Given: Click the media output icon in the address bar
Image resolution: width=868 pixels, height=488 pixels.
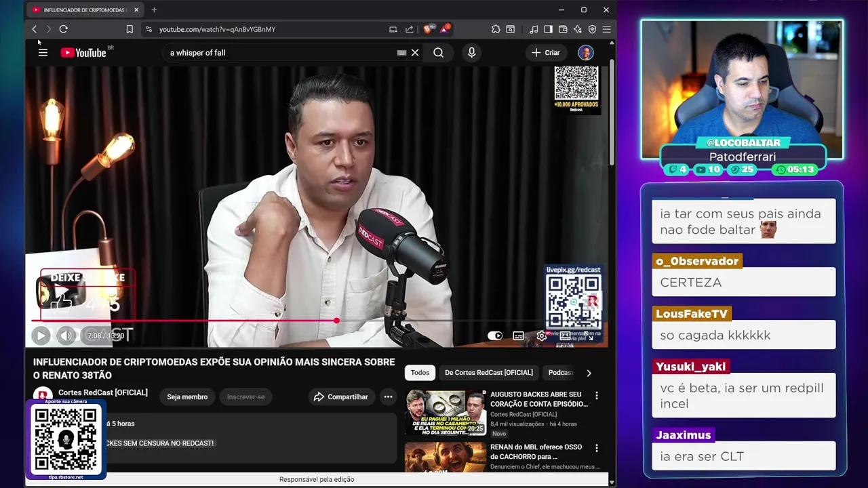Looking at the screenshot, I should point(393,29).
